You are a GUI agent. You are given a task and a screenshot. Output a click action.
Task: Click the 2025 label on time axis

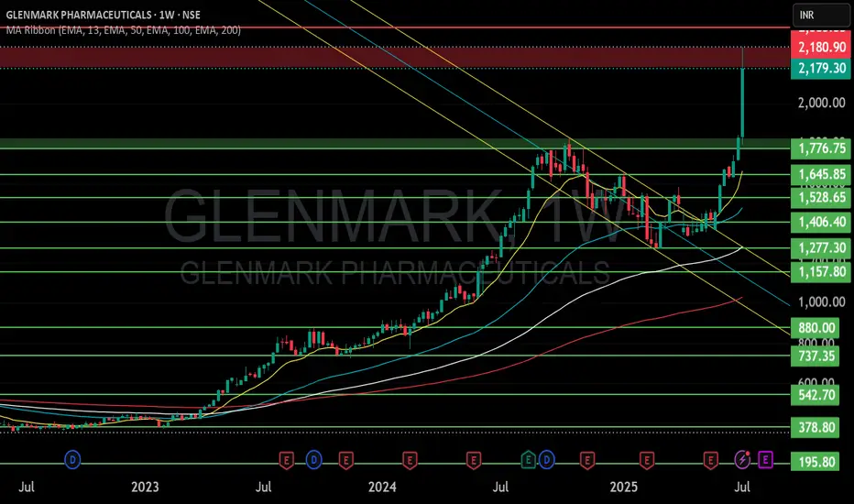pyautogui.click(x=624, y=487)
